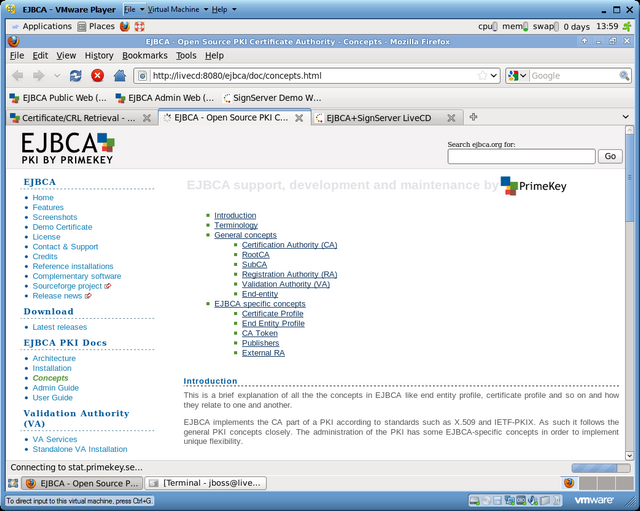The width and height of the screenshot is (640, 511).
Task: Open the Firefox Edit menu
Action: coord(40,56)
